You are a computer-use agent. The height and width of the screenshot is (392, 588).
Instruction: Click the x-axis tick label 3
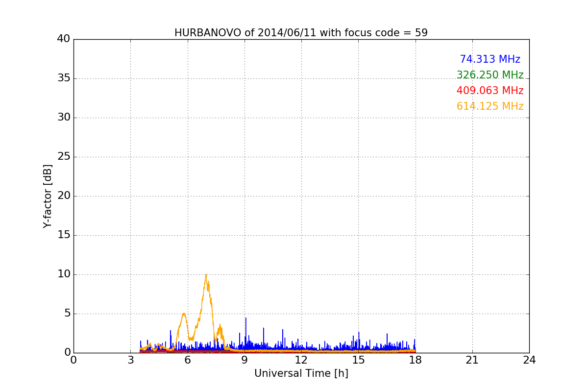(130, 360)
